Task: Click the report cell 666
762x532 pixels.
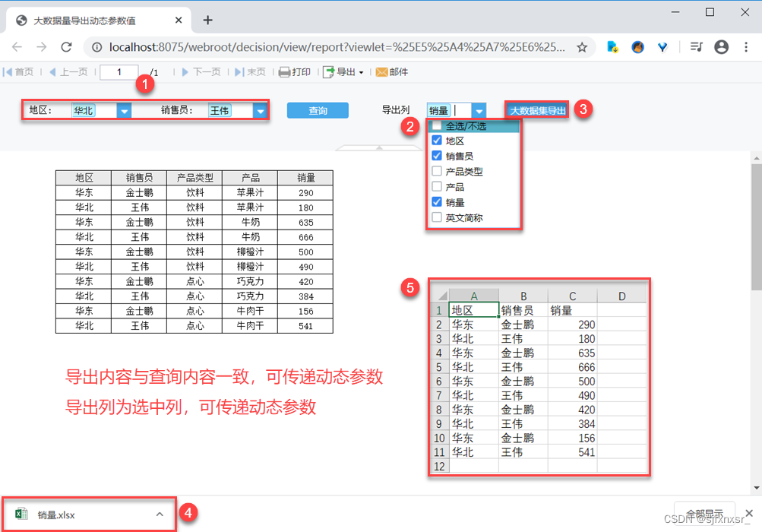Action: pos(305,237)
